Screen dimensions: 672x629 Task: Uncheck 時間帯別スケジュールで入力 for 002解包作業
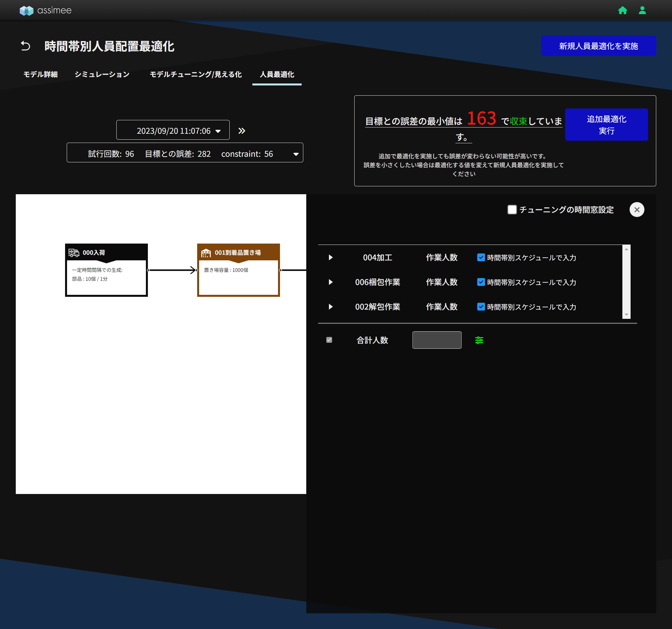point(481,307)
